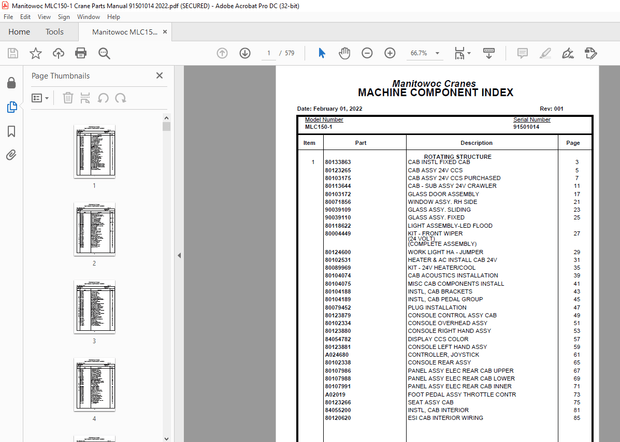Upload file to cloud icon
This screenshot has width=620, height=442.
click(x=59, y=53)
